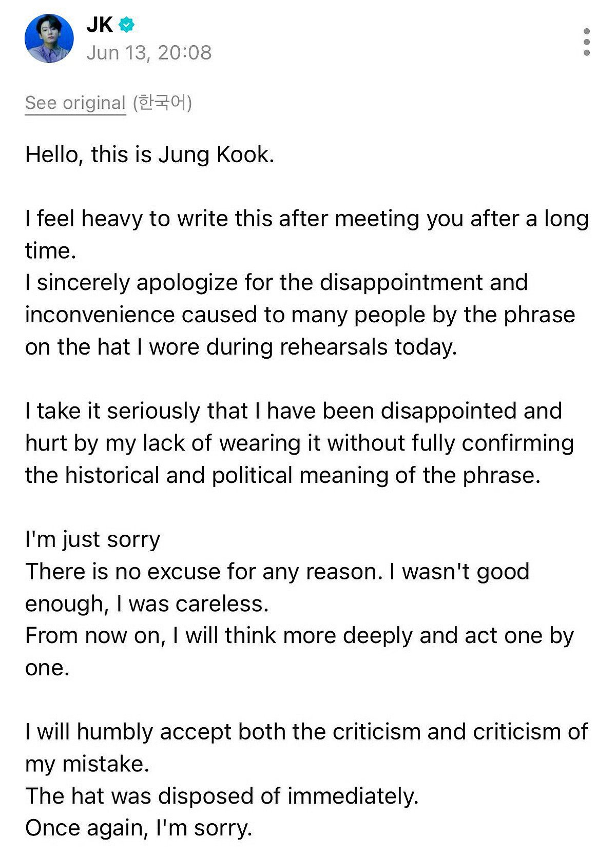Open the three-dot more options menu
The image size is (616, 857).
[x=587, y=42]
